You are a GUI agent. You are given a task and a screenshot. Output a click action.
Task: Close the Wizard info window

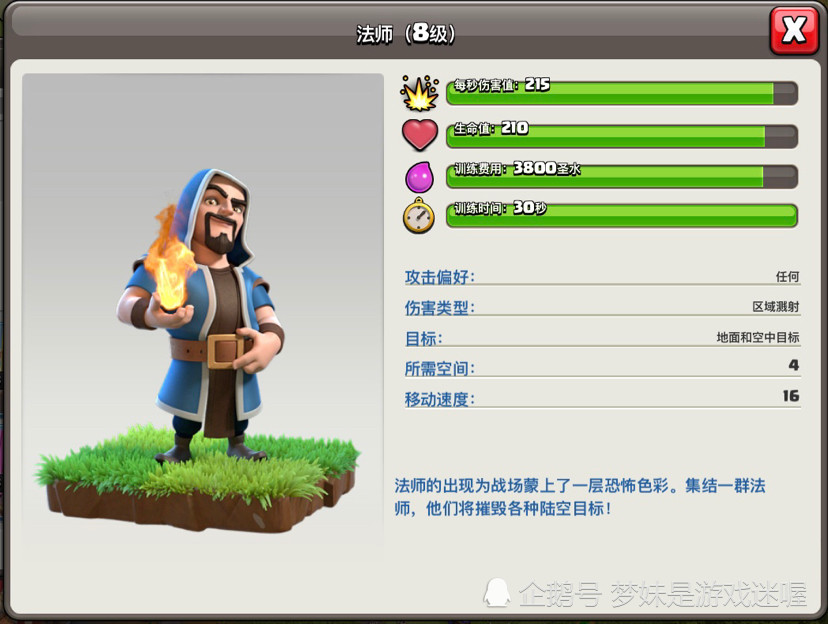794,30
